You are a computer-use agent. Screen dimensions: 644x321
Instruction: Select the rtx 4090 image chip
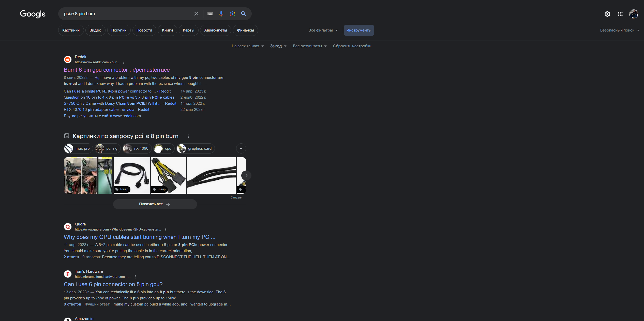click(x=137, y=148)
